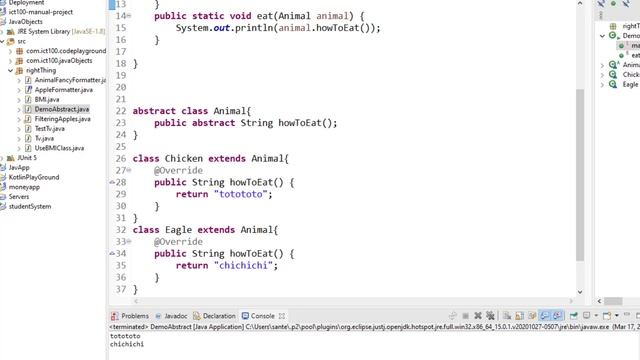Viewport: 640px width, 360px height.
Task: Pin the current Console
Action: pos(574,316)
